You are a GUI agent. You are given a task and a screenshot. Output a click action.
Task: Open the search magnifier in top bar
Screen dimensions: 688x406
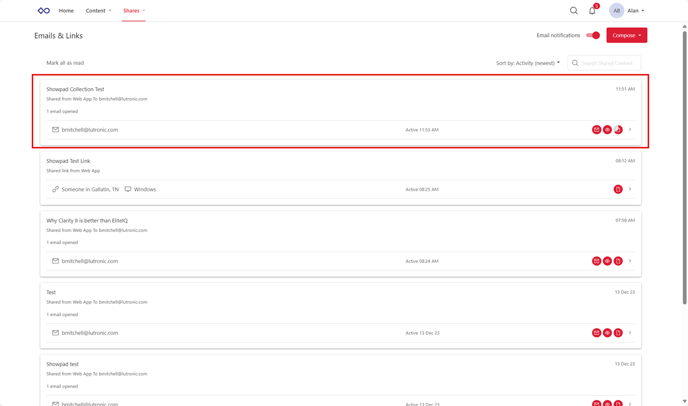click(x=574, y=11)
